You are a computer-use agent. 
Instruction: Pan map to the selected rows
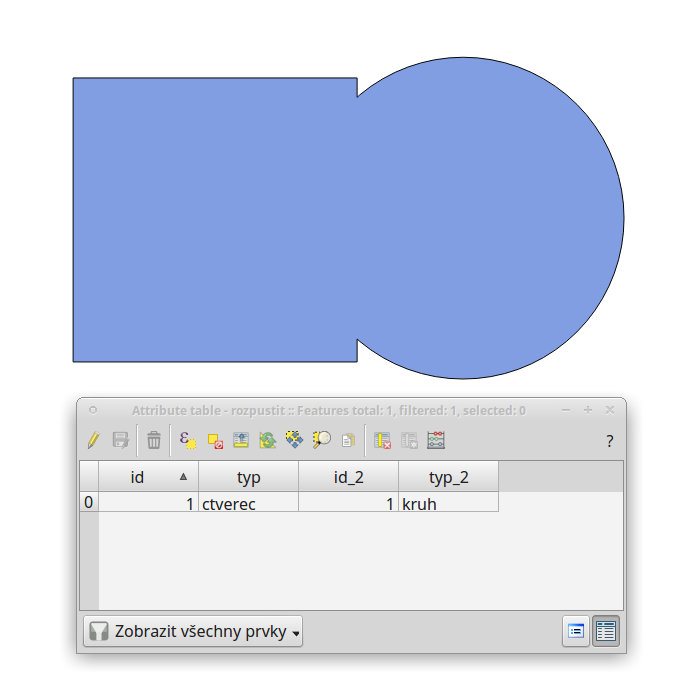point(295,440)
